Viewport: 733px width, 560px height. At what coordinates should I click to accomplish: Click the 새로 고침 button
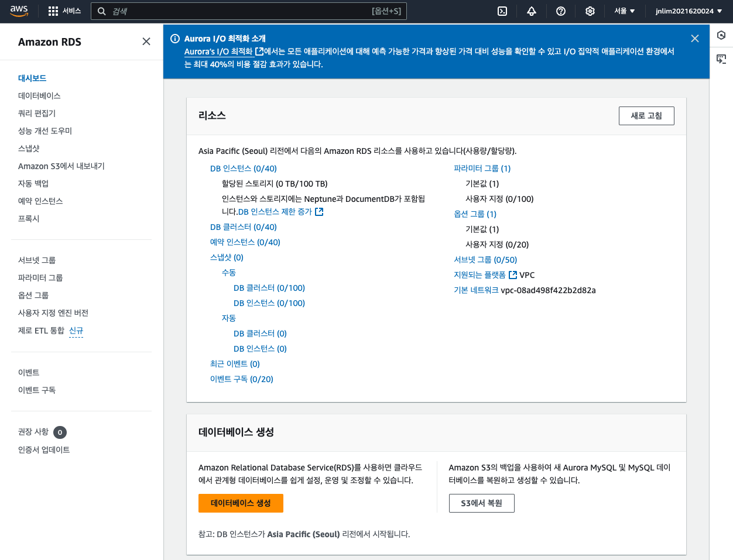pyautogui.click(x=646, y=116)
